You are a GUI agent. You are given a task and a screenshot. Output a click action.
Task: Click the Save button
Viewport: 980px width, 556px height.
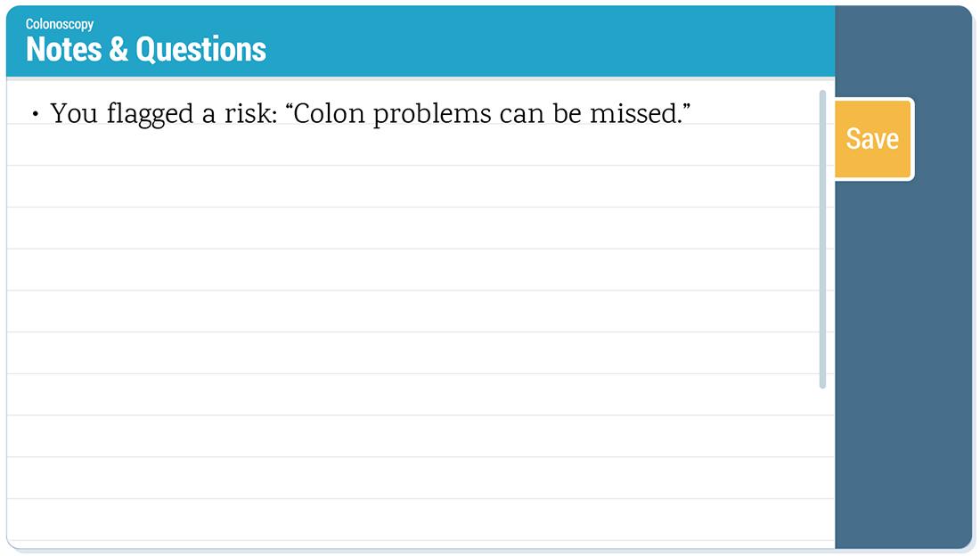[x=872, y=139]
